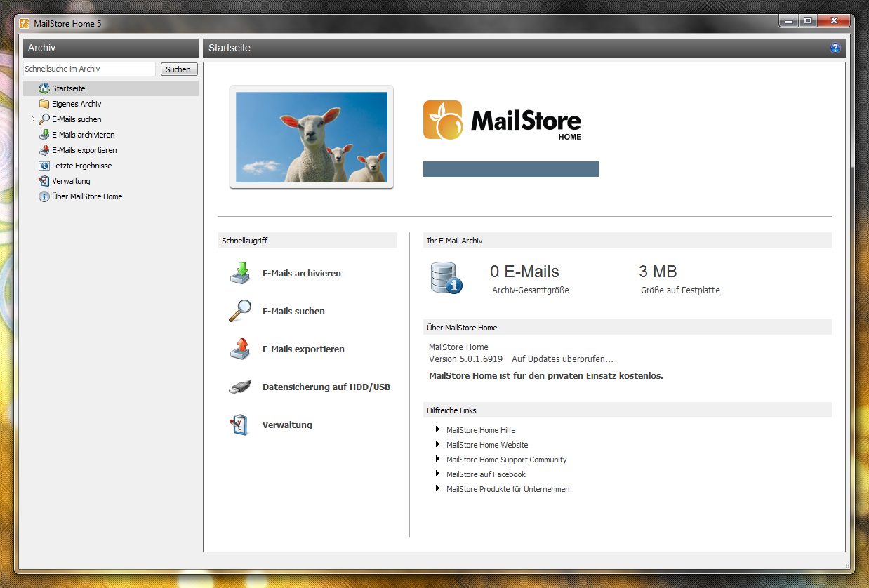Viewport: 869px width, 588px height.
Task: Click the USB plug Datensicherung icon
Action: [240, 387]
